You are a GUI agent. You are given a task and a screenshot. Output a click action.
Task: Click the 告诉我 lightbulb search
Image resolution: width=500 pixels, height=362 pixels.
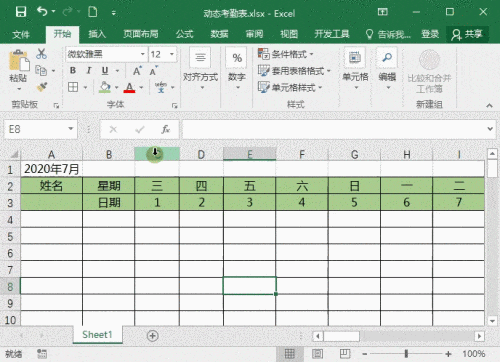pos(388,34)
